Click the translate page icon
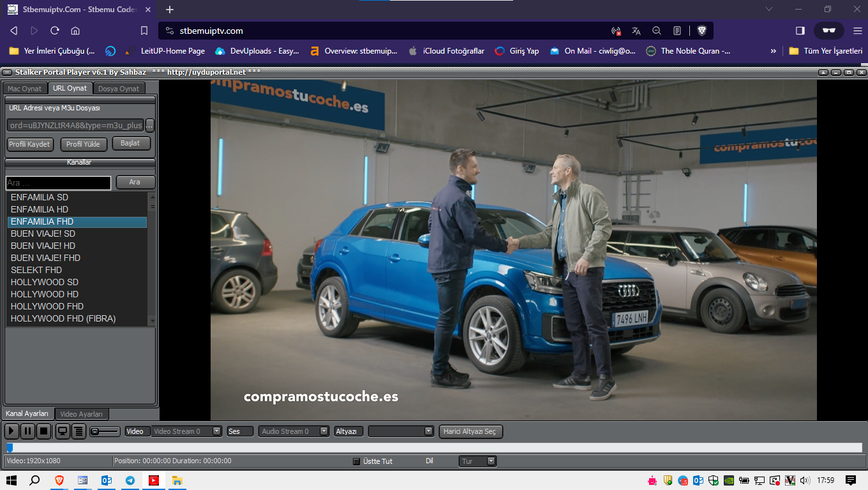This screenshot has height=490, width=868. 636,31
